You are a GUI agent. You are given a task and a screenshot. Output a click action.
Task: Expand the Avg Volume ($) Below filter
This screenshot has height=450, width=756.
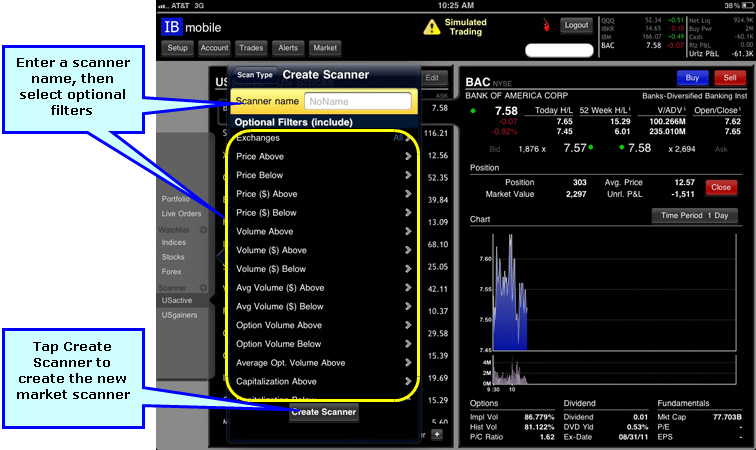[323, 307]
